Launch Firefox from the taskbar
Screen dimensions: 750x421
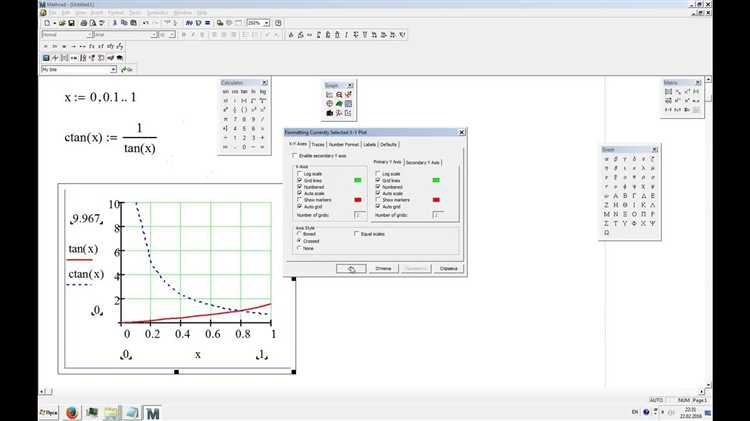coord(72,412)
